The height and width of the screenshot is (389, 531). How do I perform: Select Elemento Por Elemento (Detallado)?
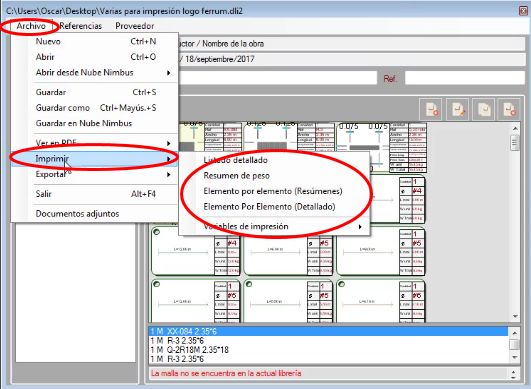(269, 207)
